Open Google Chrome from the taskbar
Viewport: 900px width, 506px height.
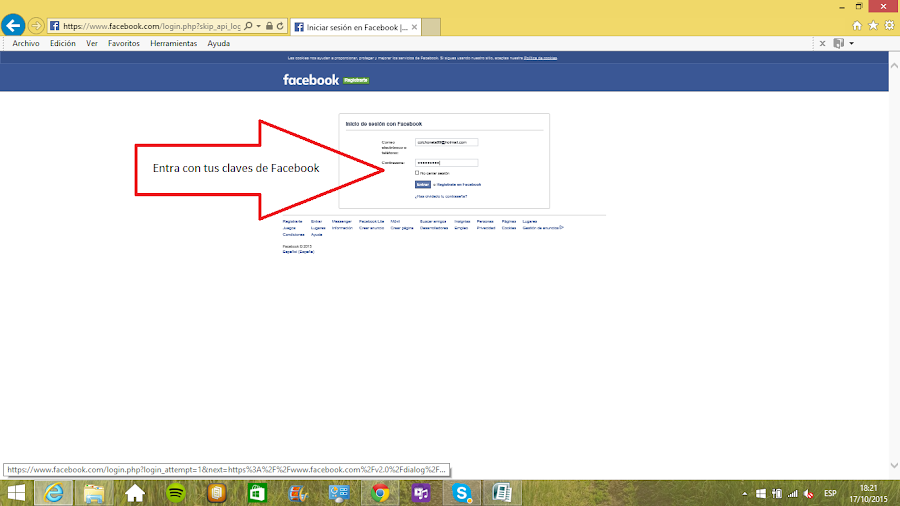pos(380,493)
